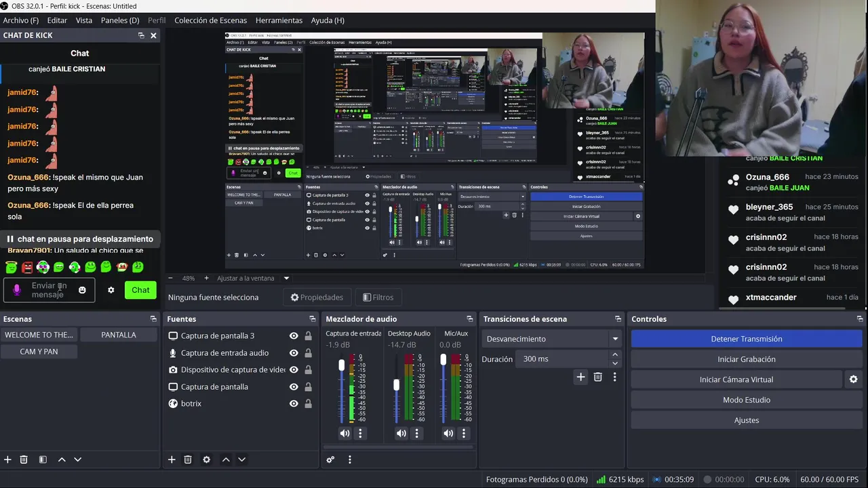Hide the Captura de pantalla source
The height and width of the screenshot is (488, 868).
pos(294,386)
